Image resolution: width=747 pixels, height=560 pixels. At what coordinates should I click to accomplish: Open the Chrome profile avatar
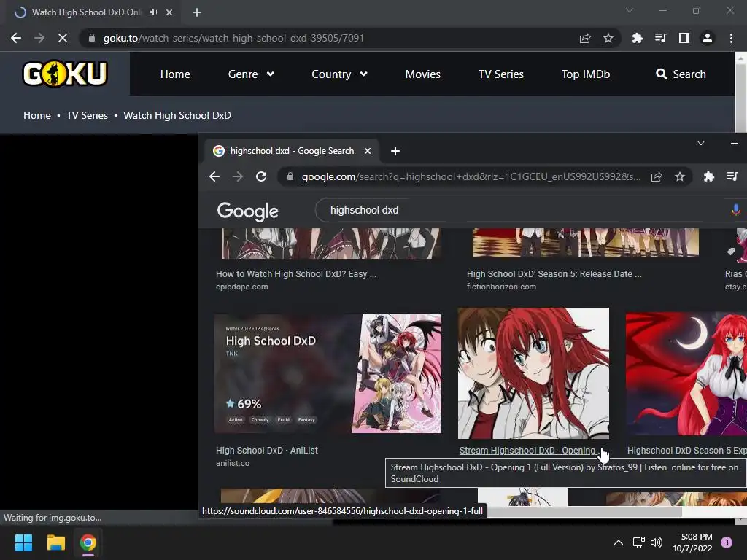click(x=708, y=38)
